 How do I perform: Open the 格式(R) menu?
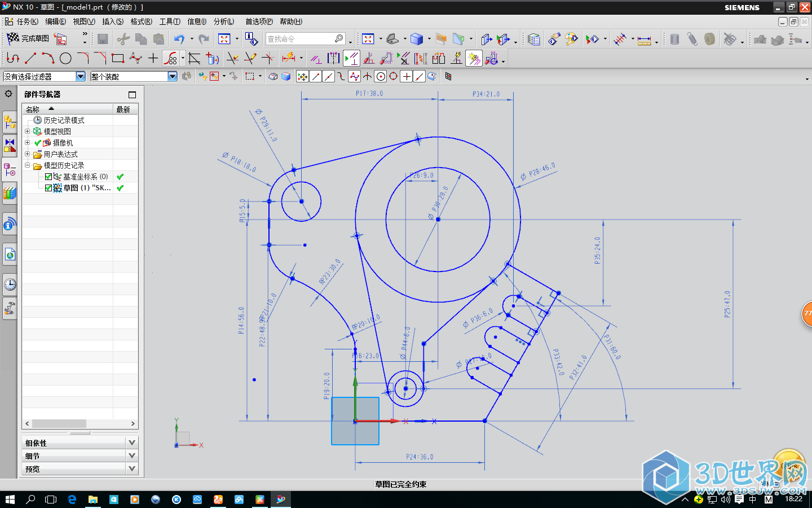click(141, 21)
